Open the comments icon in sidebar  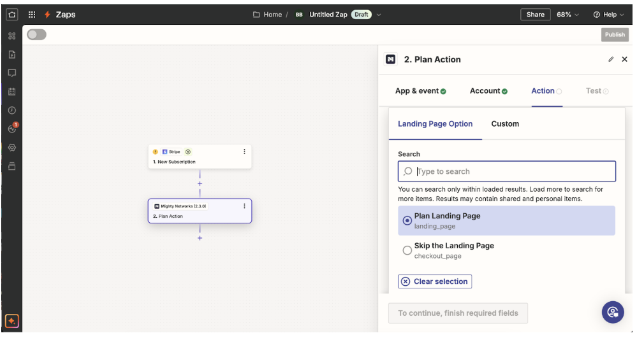tap(11, 73)
